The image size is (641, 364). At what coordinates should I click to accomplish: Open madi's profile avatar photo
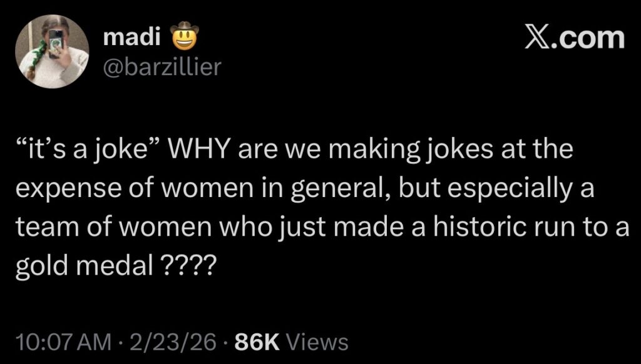(53, 51)
